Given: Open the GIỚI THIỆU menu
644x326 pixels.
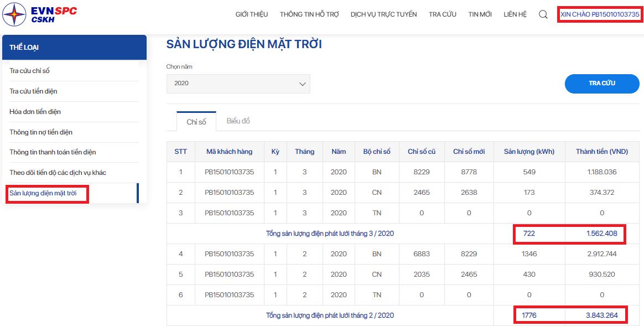Looking at the screenshot, I should [x=252, y=14].
